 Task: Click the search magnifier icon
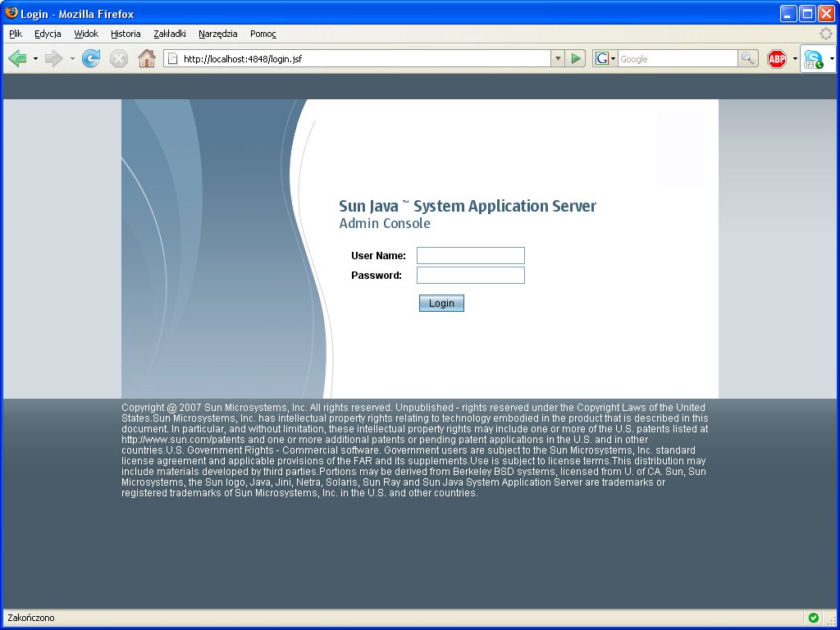748,58
